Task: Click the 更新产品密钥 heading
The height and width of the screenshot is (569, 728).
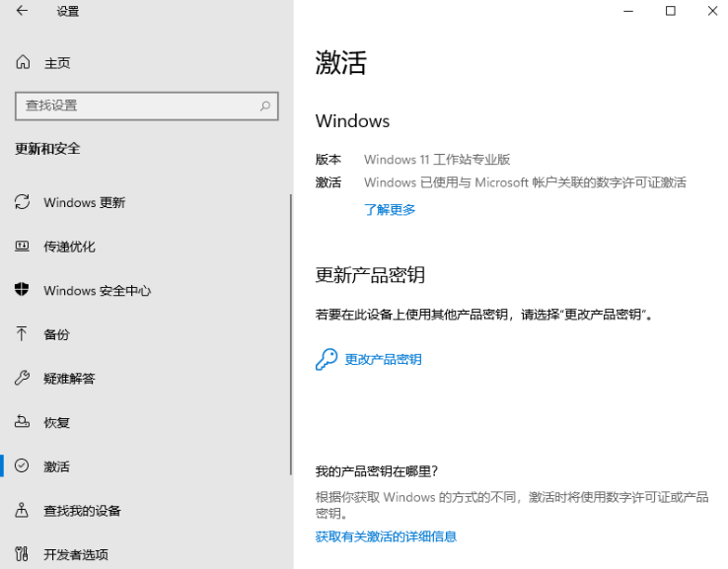Action: coord(370,275)
